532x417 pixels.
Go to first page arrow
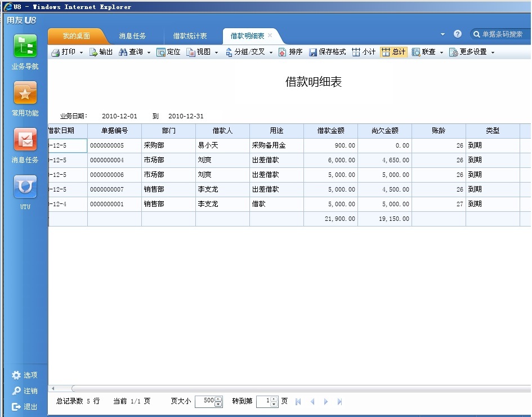click(x=298, y=402)
